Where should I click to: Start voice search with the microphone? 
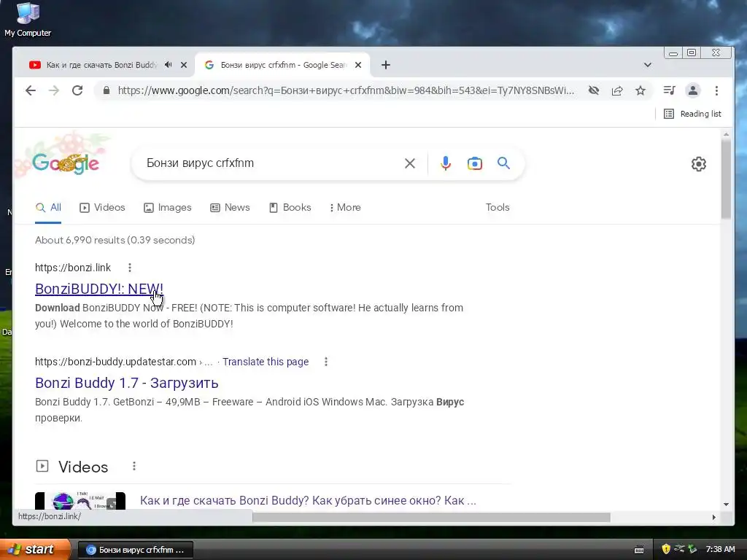pyautogui.click(x=446, y=163)
